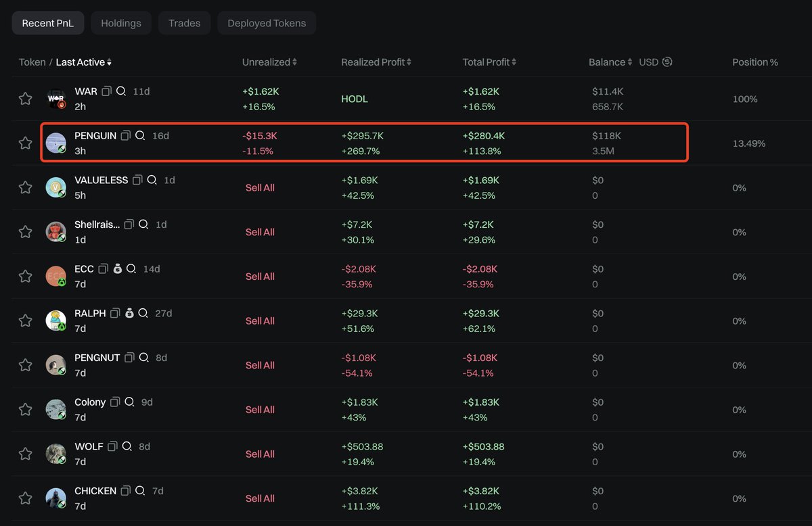Sort by Unrealized column

(269, 62)
